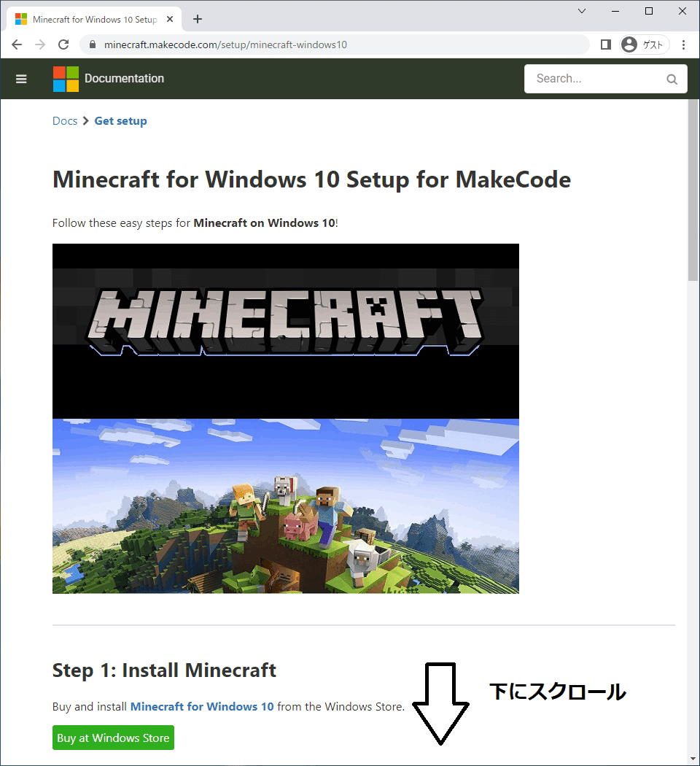Click the Follow these easy steps text
This screenshot has height=766, width=700.
click(195, 223)
